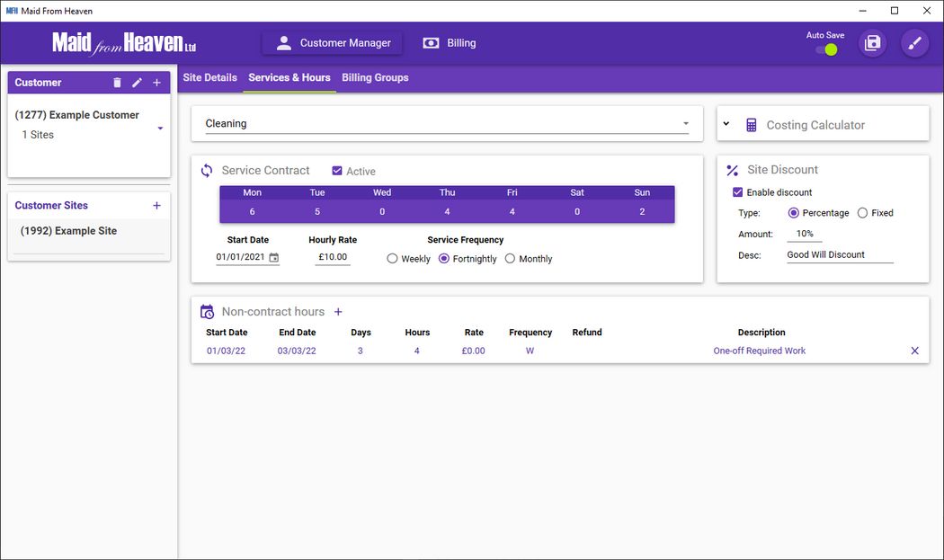Open the Start Date calendar picker

pos(274,258)
